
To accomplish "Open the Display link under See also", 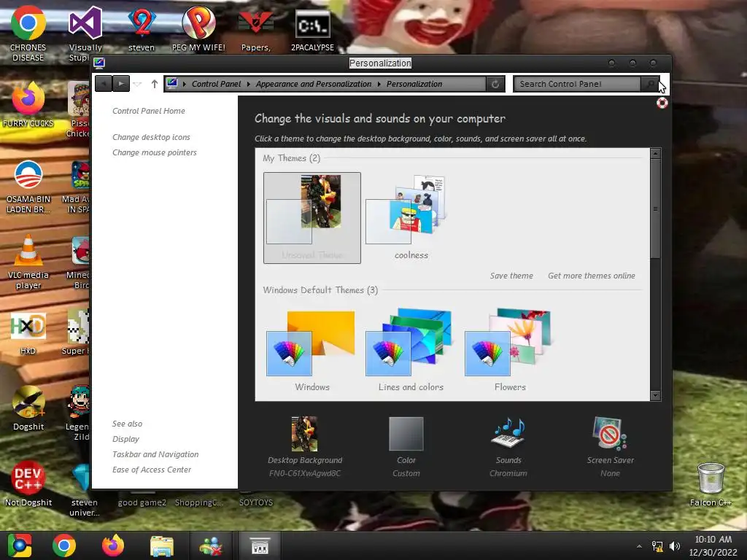I will (125, 439).
